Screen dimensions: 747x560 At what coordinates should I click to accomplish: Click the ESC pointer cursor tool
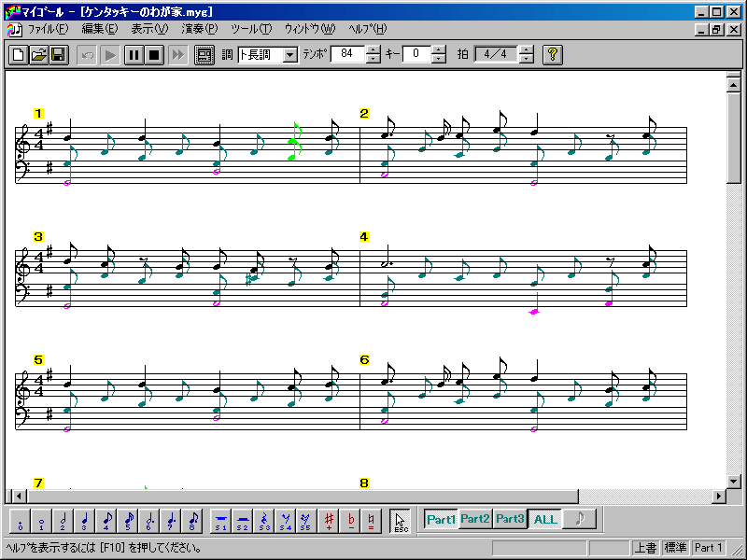point(401,521)
